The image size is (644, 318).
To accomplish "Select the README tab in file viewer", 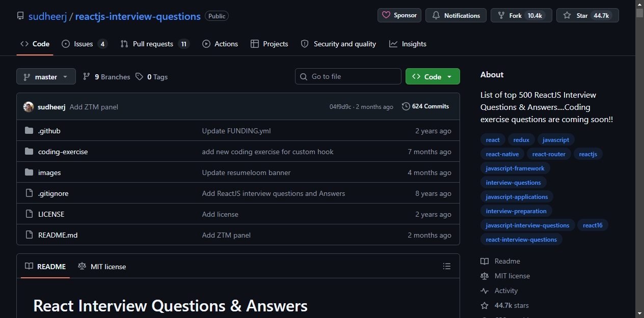I will pos(45,266).
